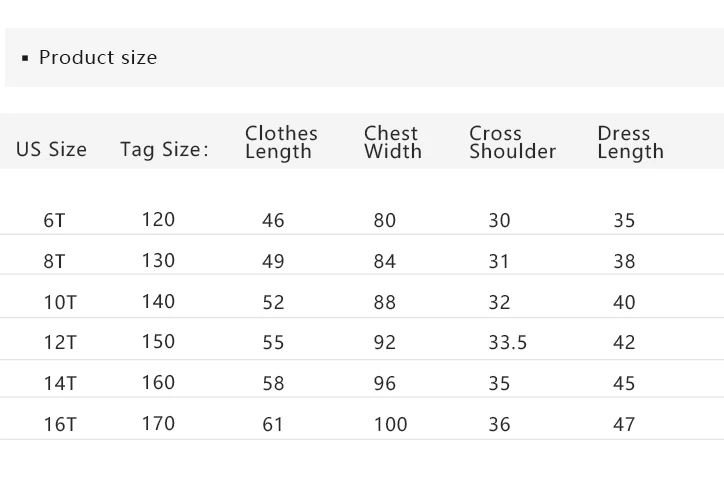The height and width of the screenshot is (498, 724).
Task: Click the dress length value 47
Action: click(624, 424)
